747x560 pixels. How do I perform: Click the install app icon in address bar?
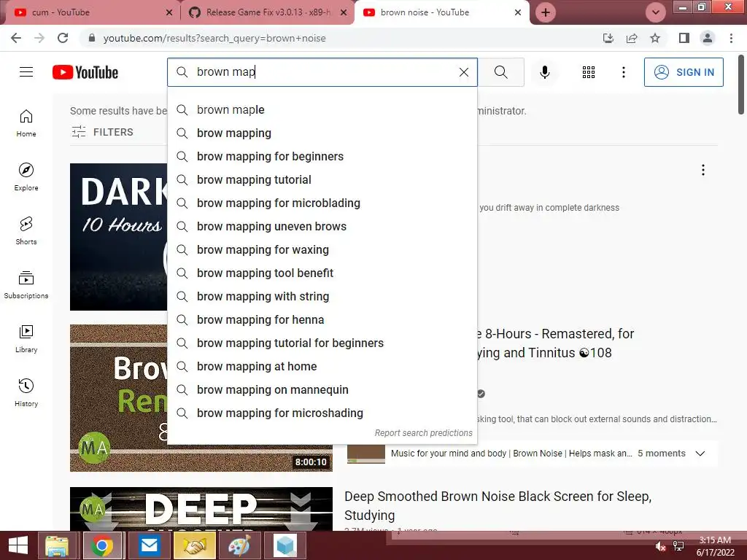click(x=608, y=38)
